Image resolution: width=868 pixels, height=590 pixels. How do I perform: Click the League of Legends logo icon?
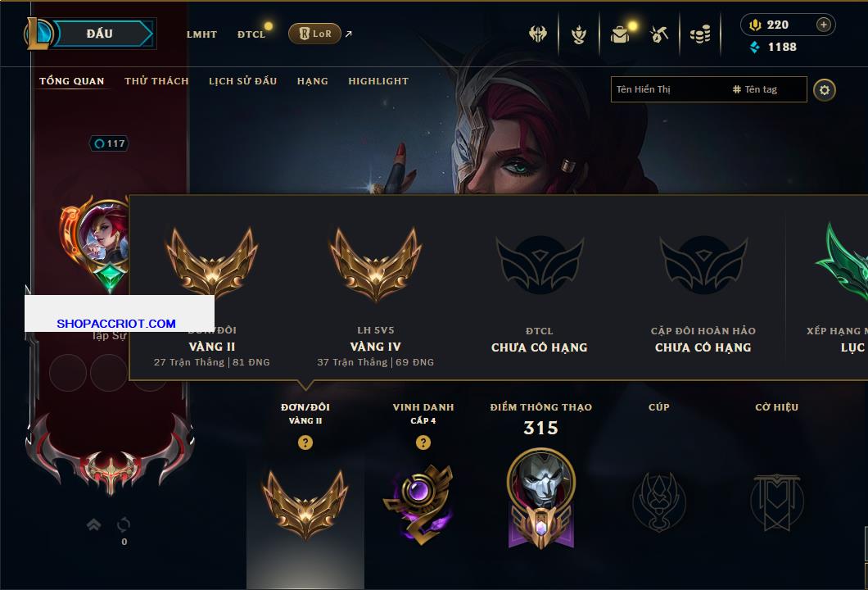coord(38,34)
